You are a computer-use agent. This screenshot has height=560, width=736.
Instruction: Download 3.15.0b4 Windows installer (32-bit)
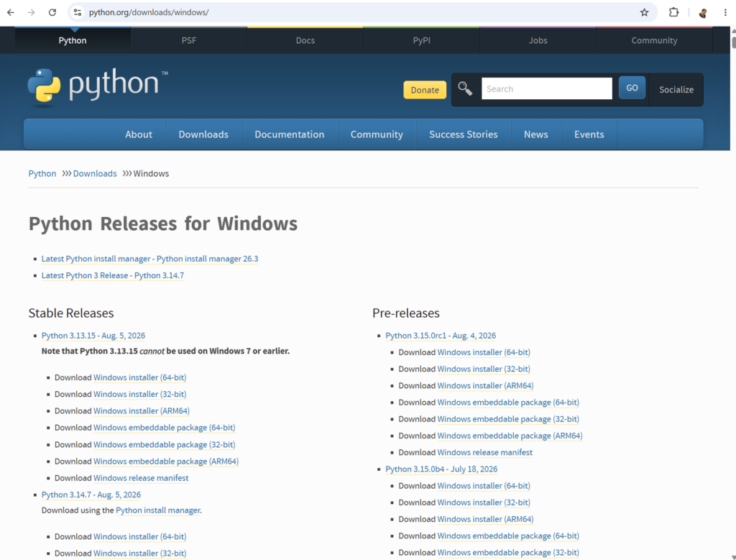point(484,502)
